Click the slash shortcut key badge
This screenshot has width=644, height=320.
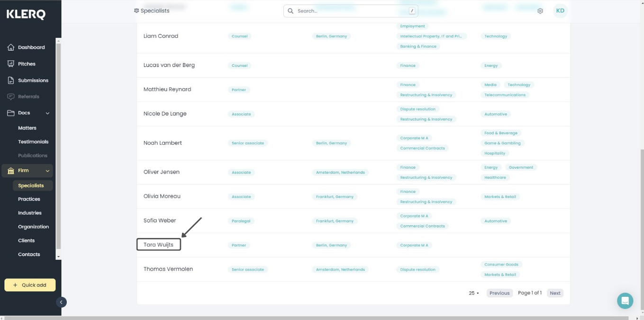click(x=412, y=11)
